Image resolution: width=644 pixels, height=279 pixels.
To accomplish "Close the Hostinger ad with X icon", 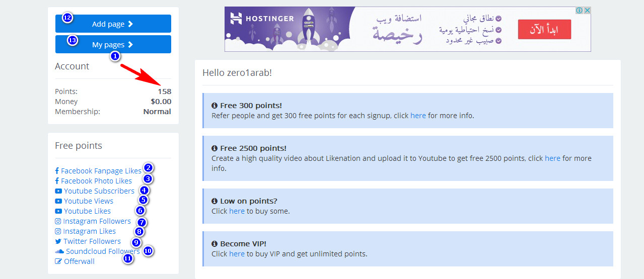I will [x=587, y=11].
